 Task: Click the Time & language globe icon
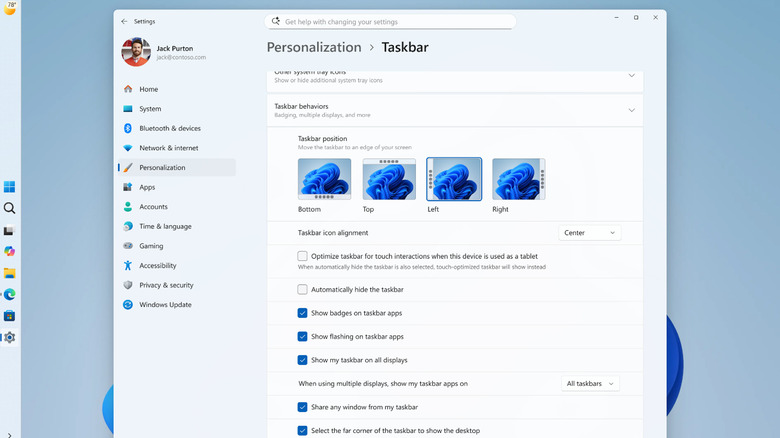(128, 226)
